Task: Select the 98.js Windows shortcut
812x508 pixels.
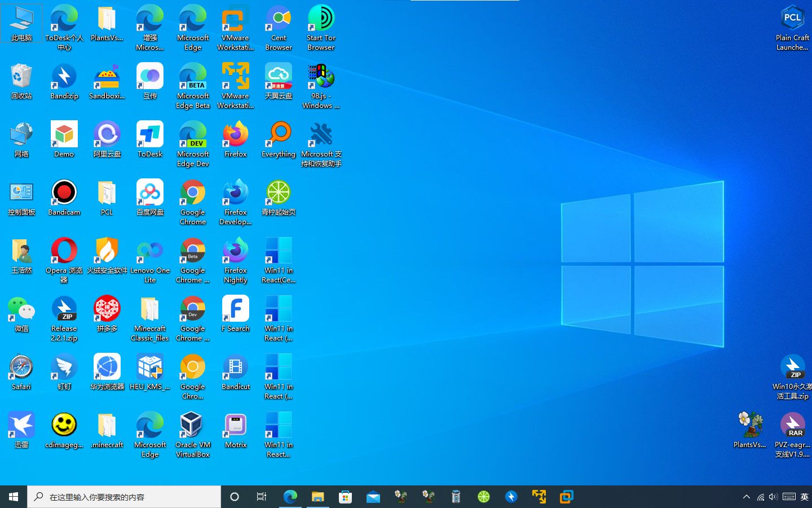Action: click(x=321, y=86)
